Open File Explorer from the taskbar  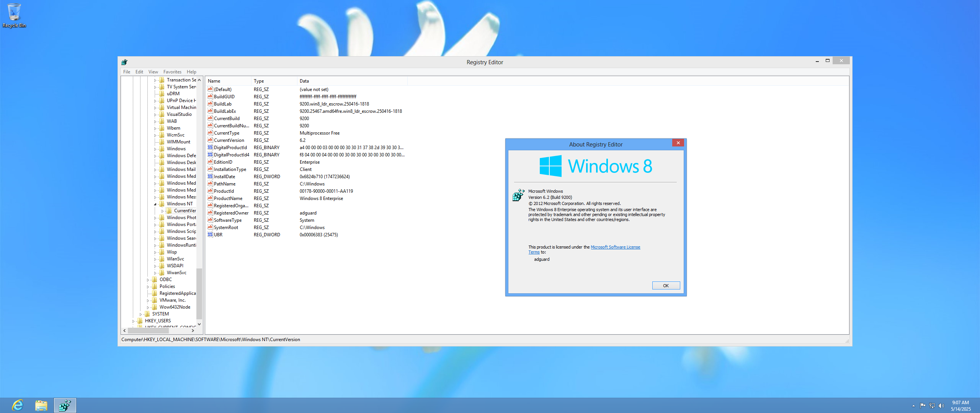coord(41,405)
